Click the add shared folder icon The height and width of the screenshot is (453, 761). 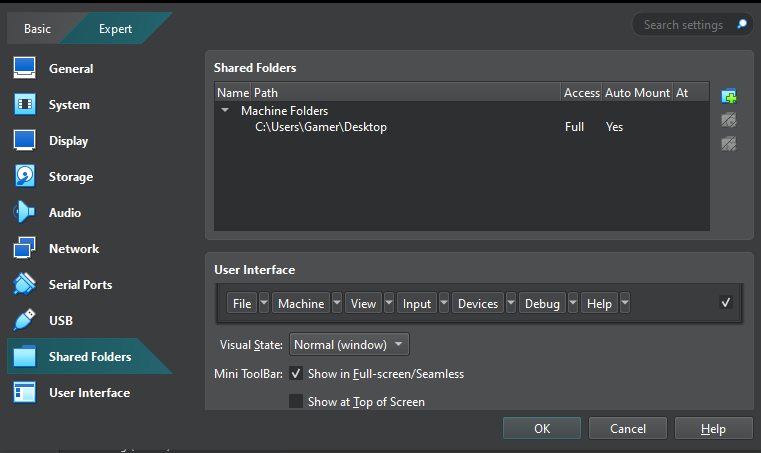point(729,96)
